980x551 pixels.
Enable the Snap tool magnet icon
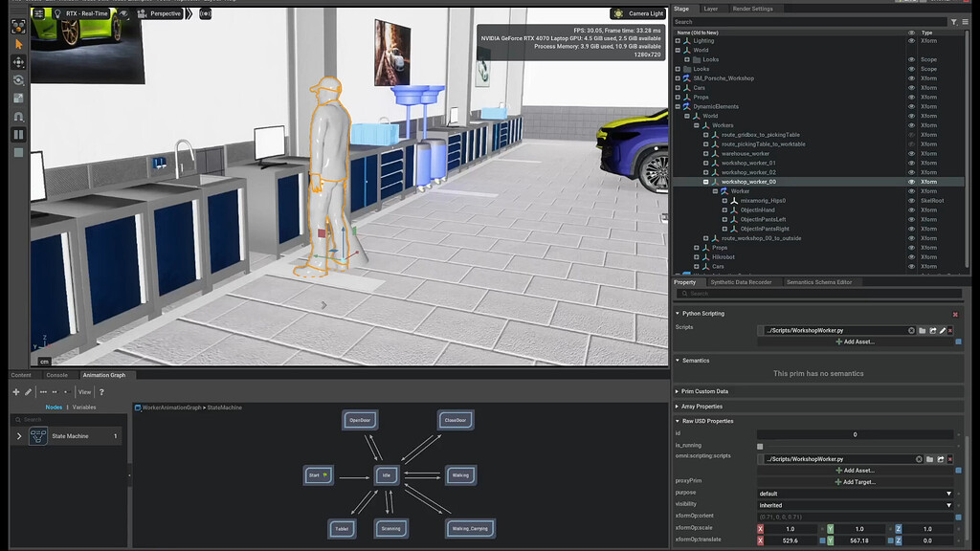click(x=17, y=117)
